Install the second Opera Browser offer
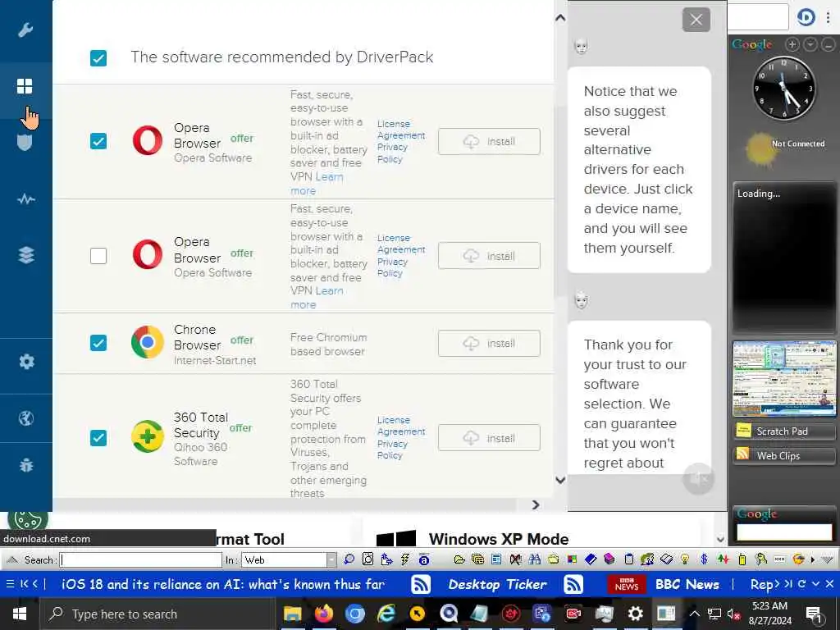840x630 pixels. click(489, 256)
